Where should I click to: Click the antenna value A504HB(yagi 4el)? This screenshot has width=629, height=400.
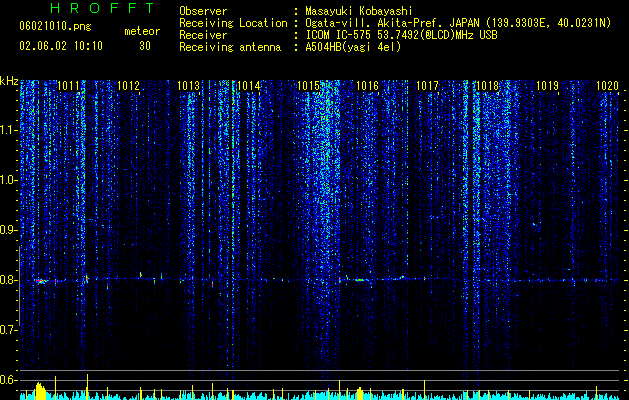[353, 47]
